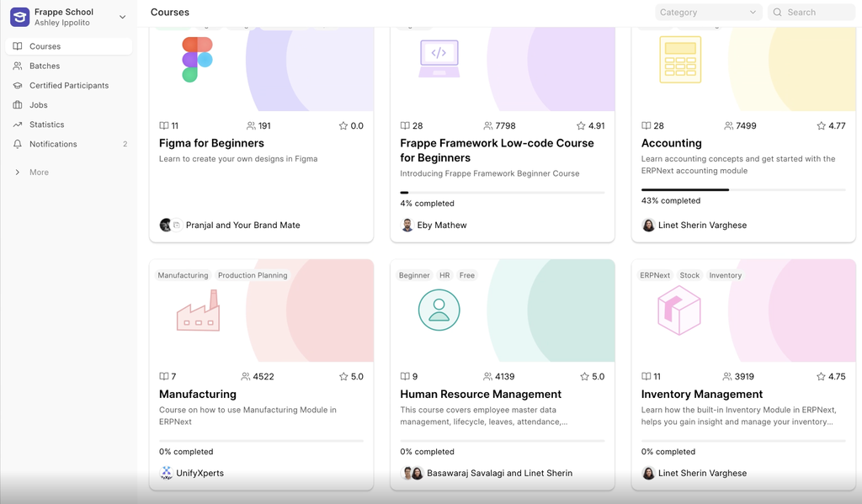This screenshot has height=504, width=862.
Task: Open the Category filter dropdown
Action: [708, 13]
